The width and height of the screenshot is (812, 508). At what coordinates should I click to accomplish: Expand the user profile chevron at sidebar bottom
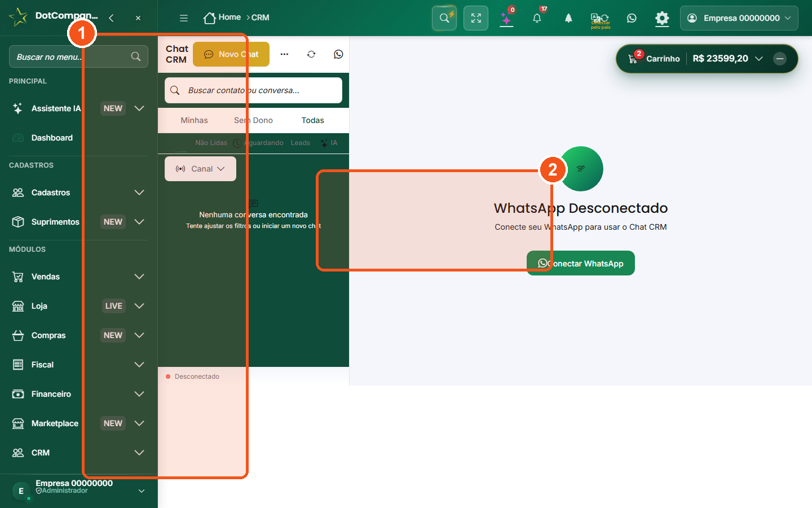pyautogui.click(x=142, y=491)
